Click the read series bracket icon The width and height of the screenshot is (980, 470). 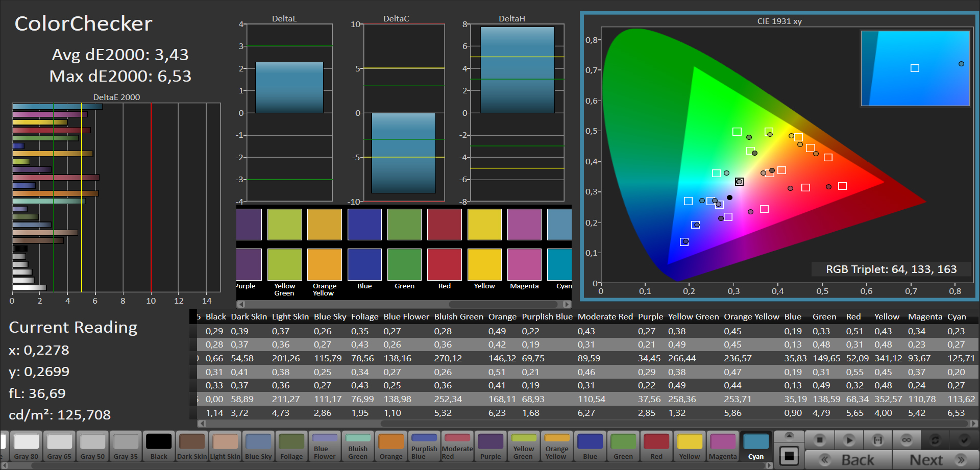[878, 440]
